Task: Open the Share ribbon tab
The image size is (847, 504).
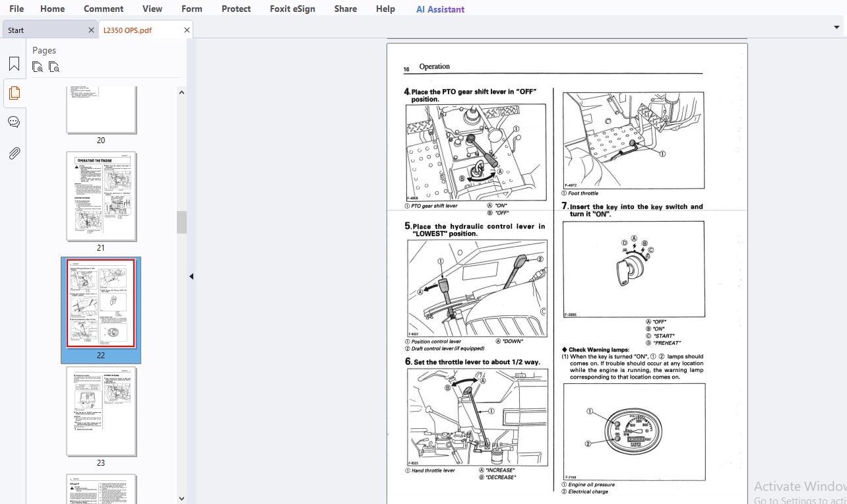Action: pyautogui.click(x=346, y=9)
